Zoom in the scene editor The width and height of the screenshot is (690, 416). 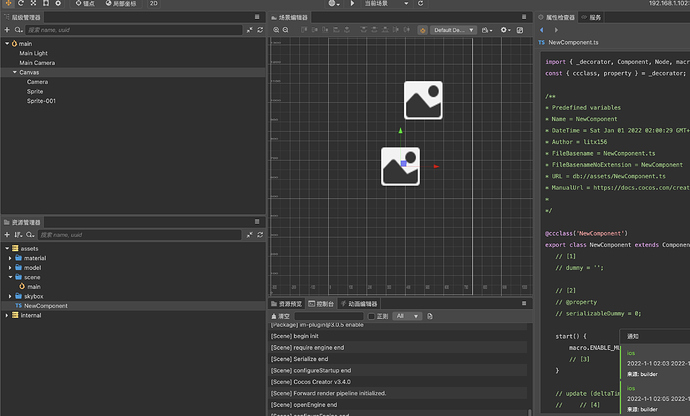point(276,30)
